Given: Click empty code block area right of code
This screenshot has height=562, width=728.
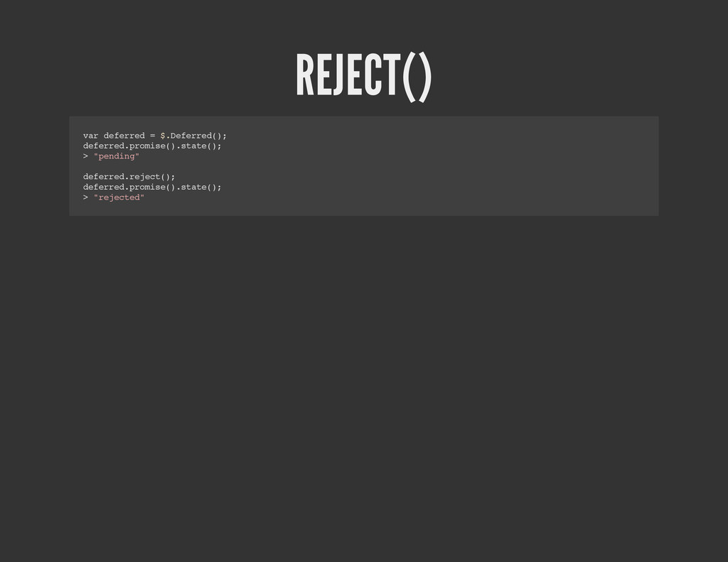Looking at the screenshot, I should pos(441,166).
